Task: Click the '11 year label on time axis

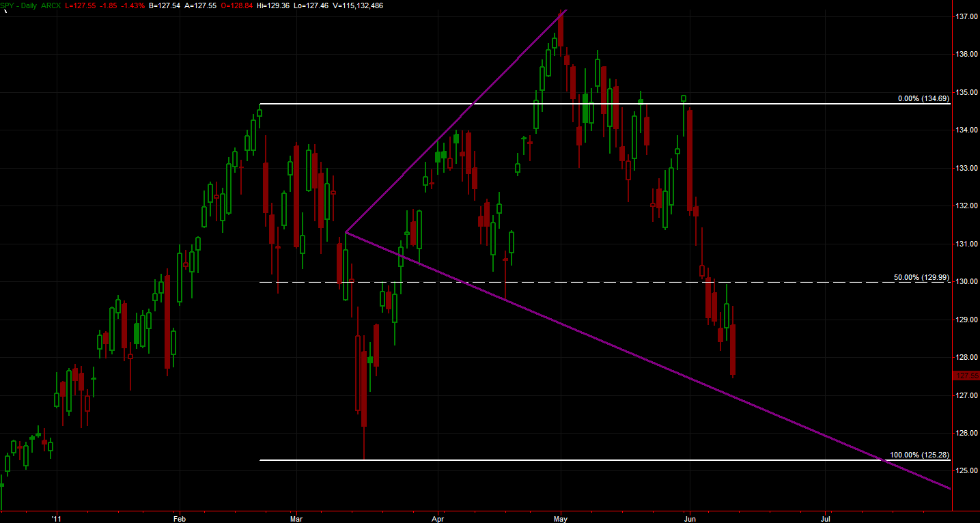Action: coord(58,518)
